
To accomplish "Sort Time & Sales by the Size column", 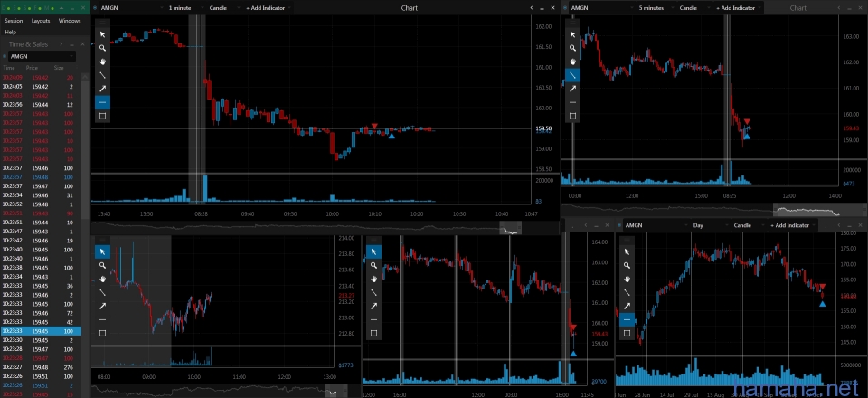I will [x=59, y=68].
